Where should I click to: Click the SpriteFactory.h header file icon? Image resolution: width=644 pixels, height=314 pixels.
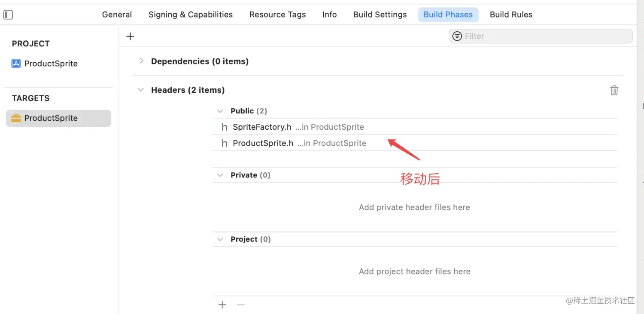[x=224, y=127]
